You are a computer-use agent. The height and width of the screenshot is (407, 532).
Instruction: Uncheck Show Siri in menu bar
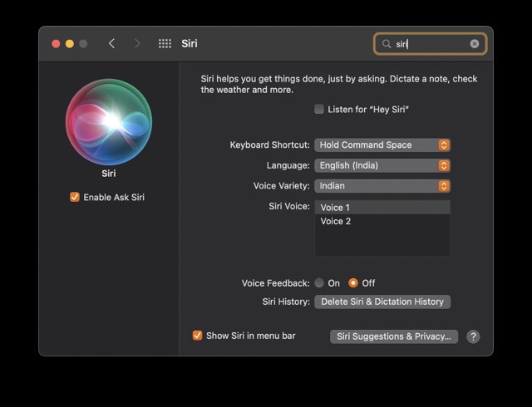point(198,336)
